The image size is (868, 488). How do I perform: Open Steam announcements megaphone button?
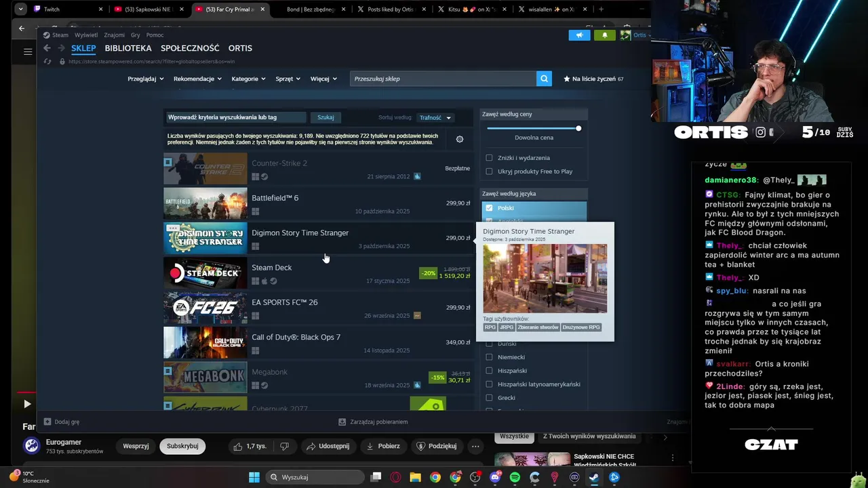pos(579,35)
